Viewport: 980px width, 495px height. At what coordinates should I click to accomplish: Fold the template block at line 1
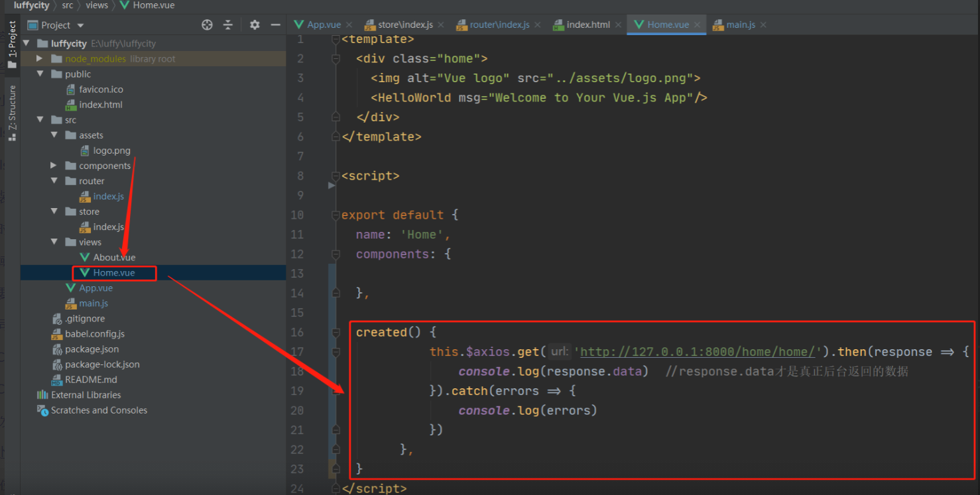point(336,40)
